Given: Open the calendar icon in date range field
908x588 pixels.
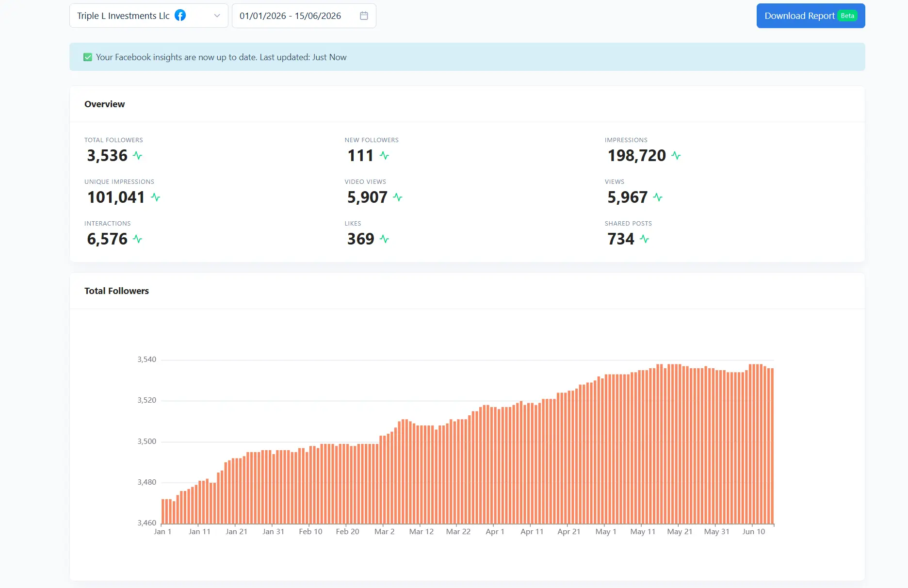Looking at the screenshot, I should (364, 16).
